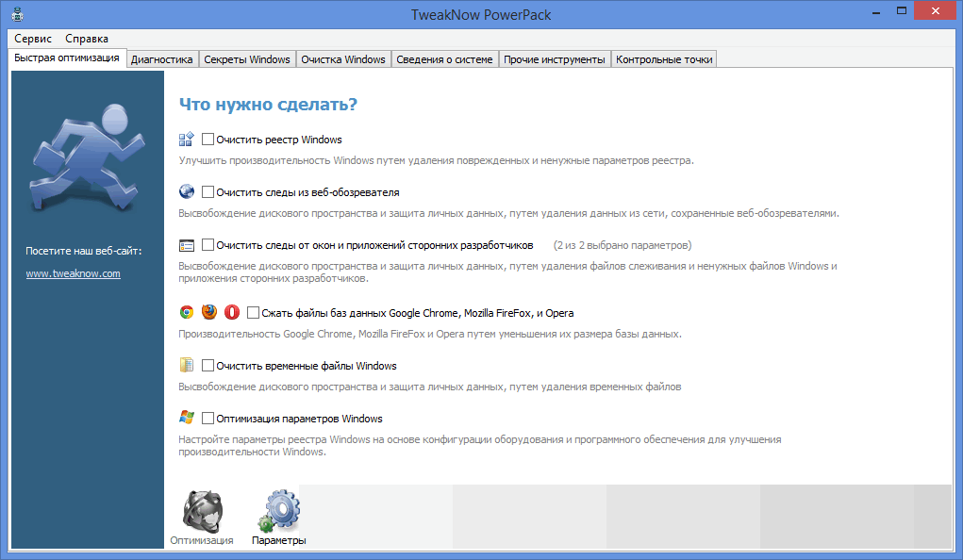
Task: Click the web browser globe icon
Action: tap(187, 191)
